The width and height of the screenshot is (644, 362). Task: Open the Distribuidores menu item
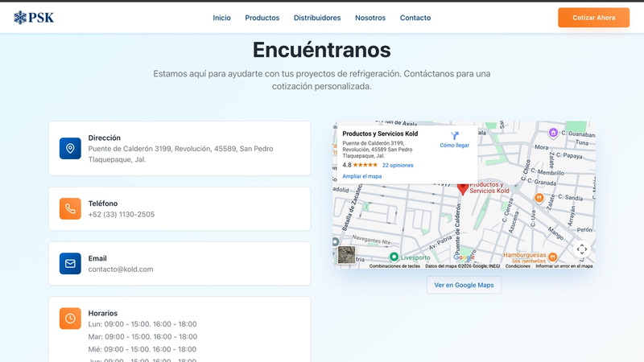coord(317,18)
